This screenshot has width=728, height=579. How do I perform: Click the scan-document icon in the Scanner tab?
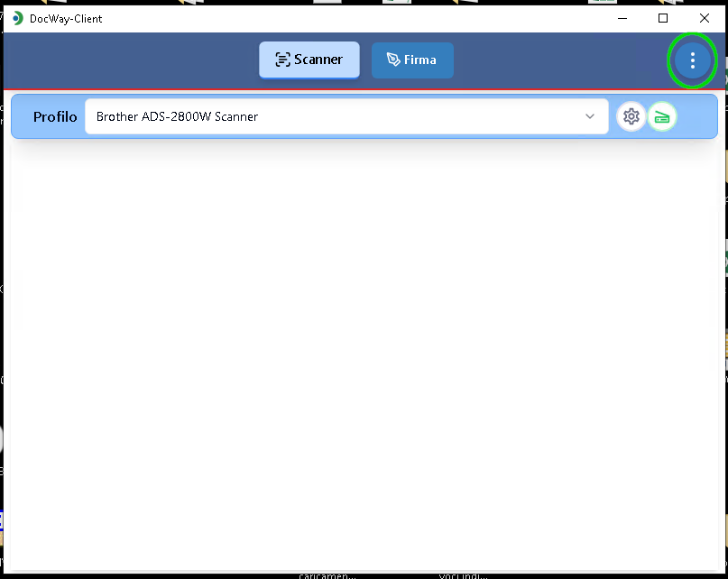pyautogui.click(x=282, y=60)
